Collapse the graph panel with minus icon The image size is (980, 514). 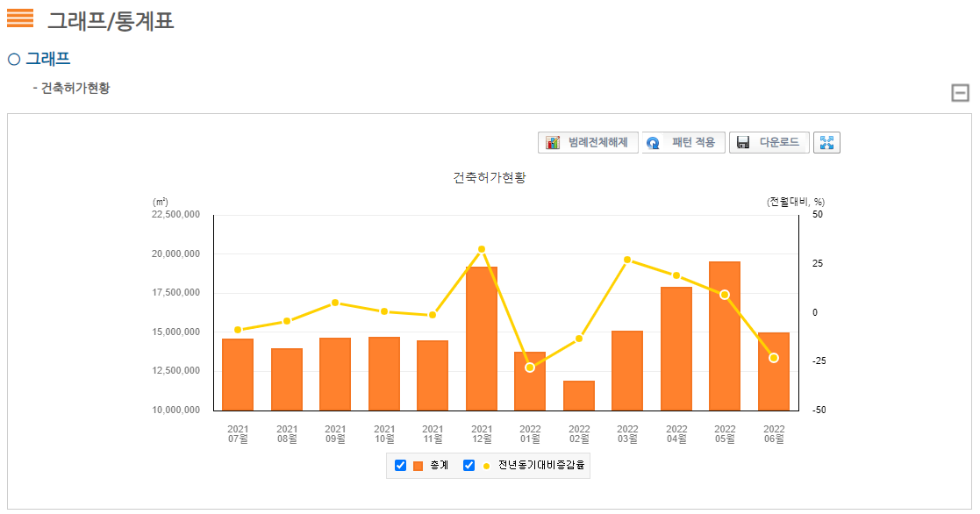[x=960, y=93]
